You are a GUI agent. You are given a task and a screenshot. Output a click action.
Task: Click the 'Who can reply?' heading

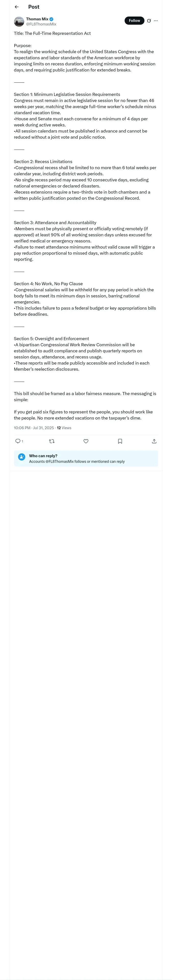pyautogui.click(x=43, y=456)
